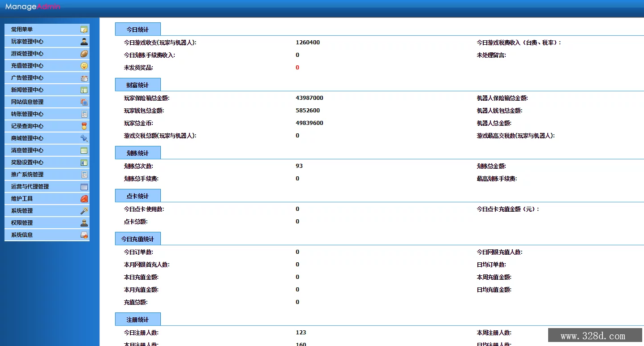Image resolution: width=644 pixels, height=346 pixels.
Task: Click the overlapping windows icon beside 网站信息管理
Action: 84,102
